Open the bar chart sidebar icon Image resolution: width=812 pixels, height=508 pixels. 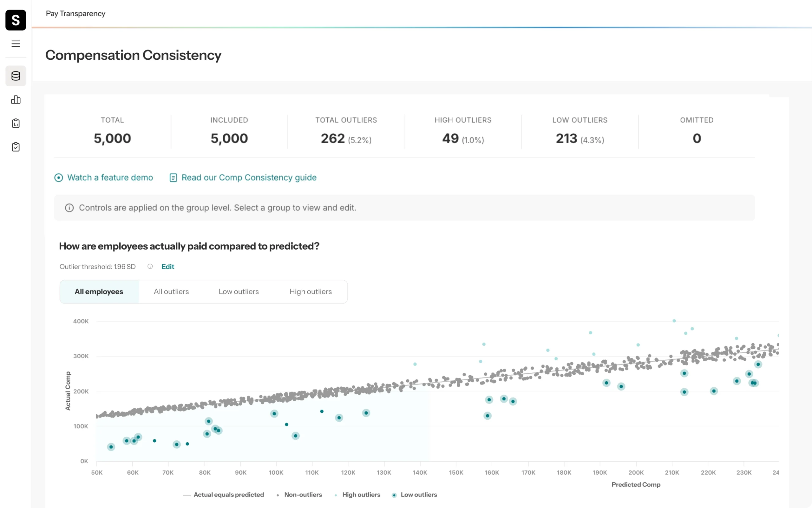(x=16, y=99)
